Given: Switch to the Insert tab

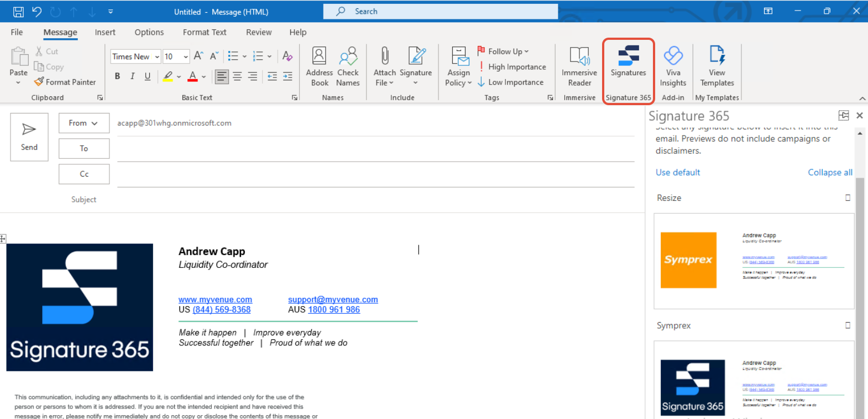Looking at the screenshot, I should click(x=105, y=32).
